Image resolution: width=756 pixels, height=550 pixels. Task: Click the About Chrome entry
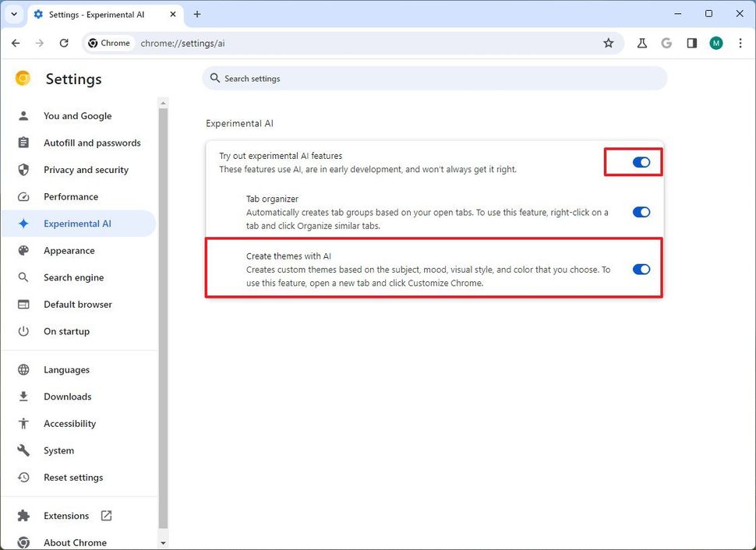(76, 542)
